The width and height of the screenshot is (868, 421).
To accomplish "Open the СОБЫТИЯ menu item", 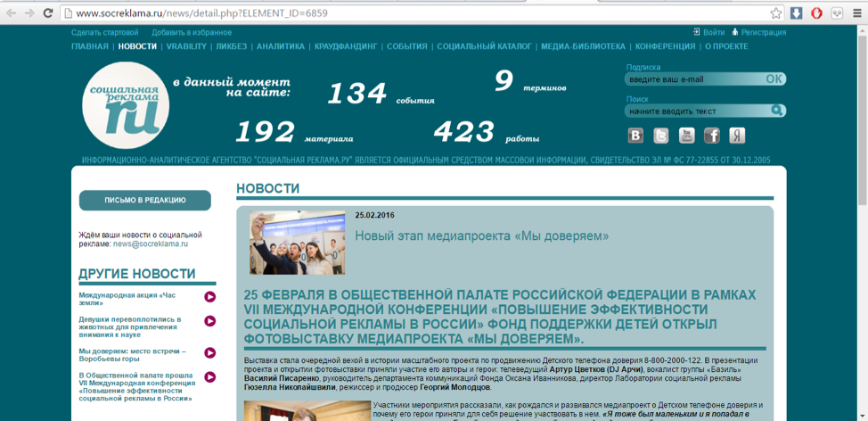I will [407, 46].
